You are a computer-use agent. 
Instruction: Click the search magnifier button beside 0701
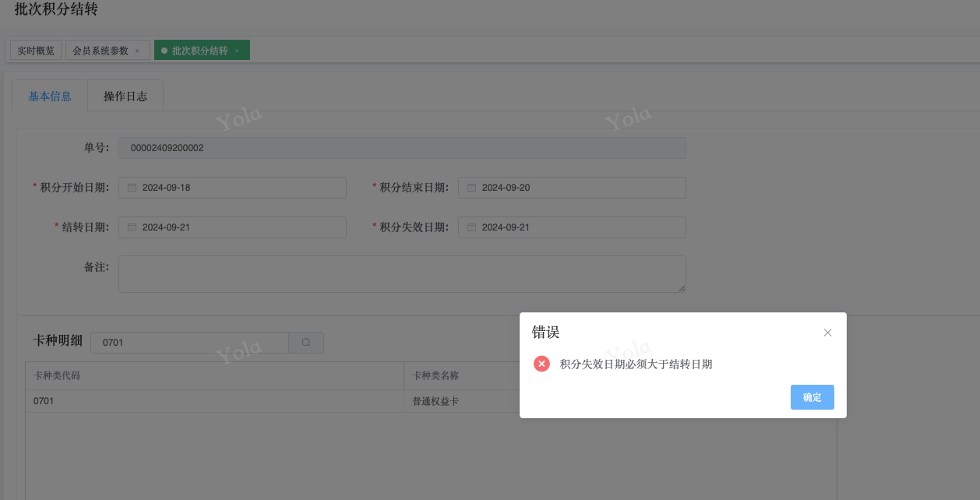(306, 343)
